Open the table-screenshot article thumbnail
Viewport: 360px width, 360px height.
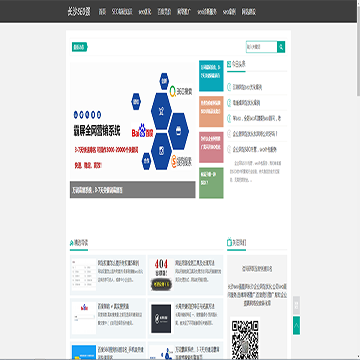click(84, 275)
